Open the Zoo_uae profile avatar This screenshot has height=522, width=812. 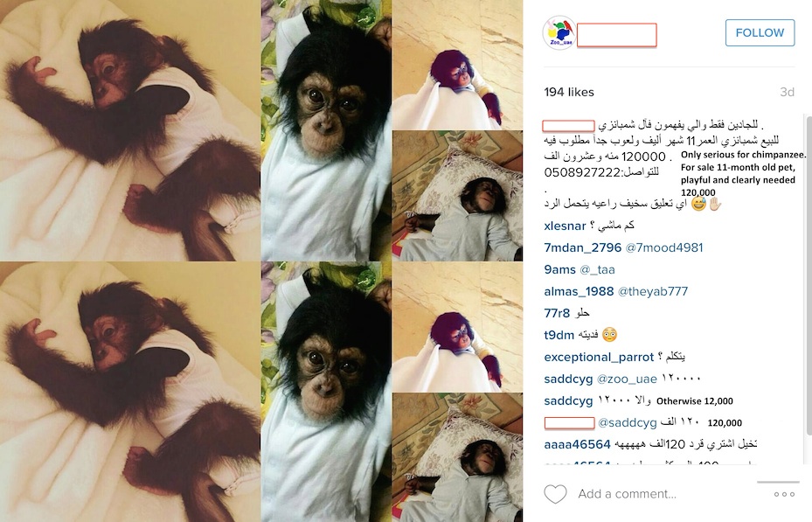pos(559,32)
